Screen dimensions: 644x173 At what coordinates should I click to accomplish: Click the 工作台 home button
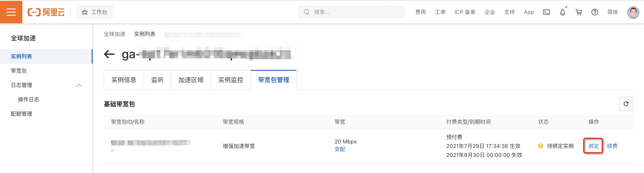(95, 12)
